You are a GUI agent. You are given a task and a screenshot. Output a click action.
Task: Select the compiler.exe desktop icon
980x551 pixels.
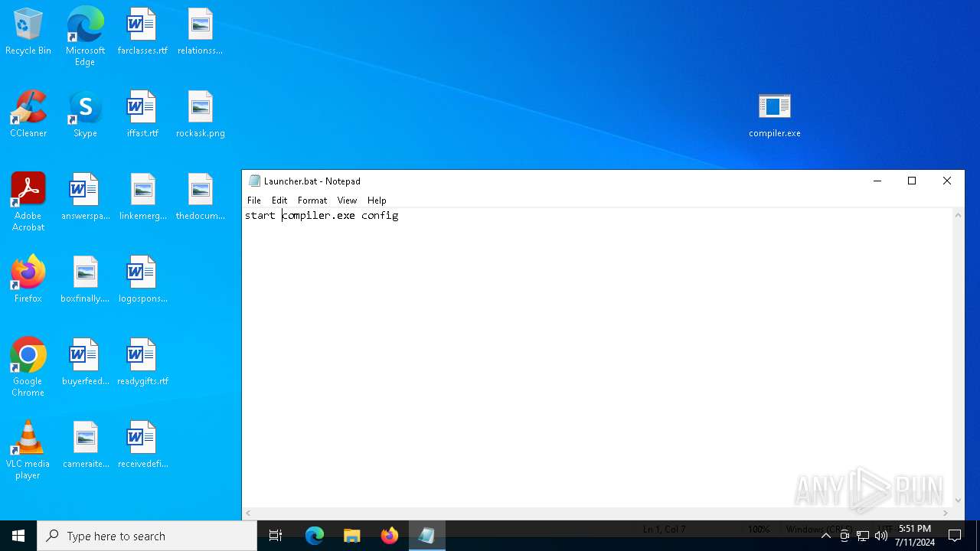pyautogui.click(x=774, y=115)
